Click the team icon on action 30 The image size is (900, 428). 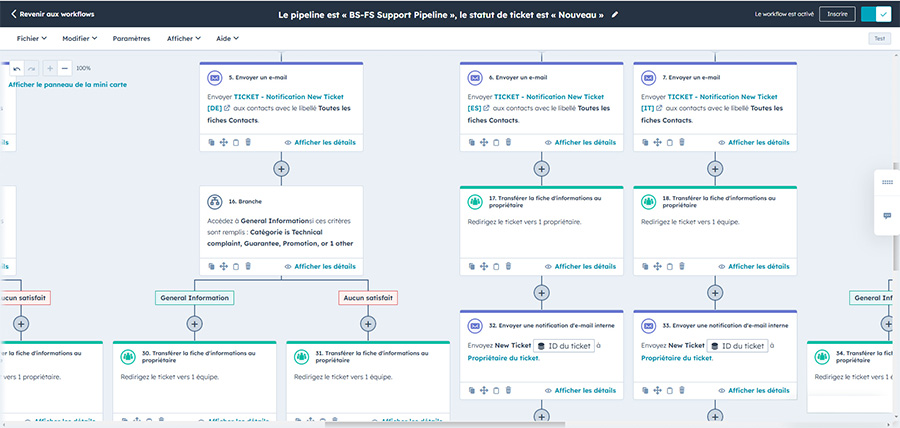(x=128, y=356)
